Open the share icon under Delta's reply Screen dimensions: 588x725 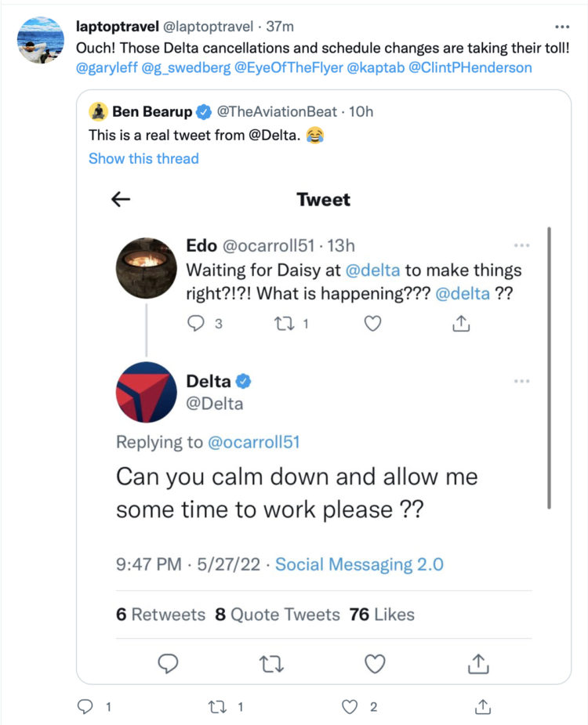478,663
